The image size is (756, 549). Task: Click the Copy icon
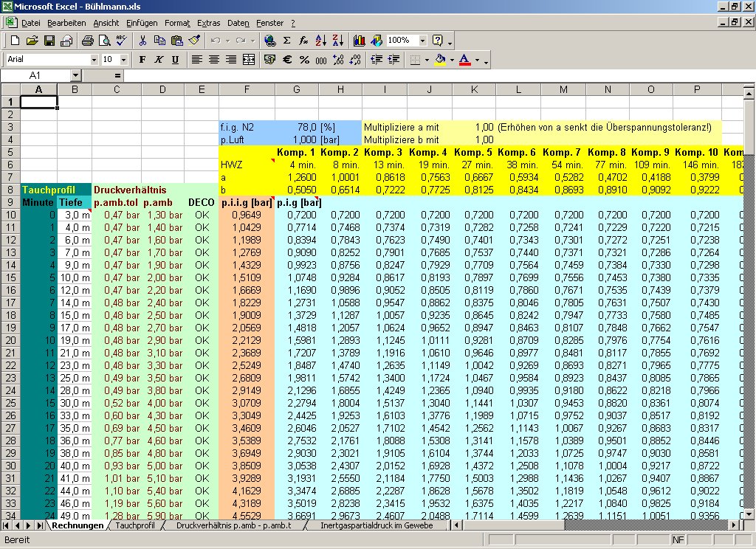(159, 41)
